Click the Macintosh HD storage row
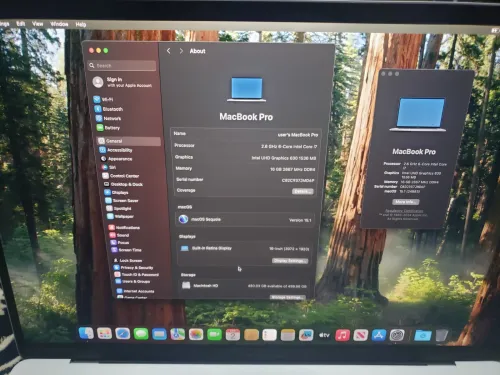500x375 pixels. 244,285
